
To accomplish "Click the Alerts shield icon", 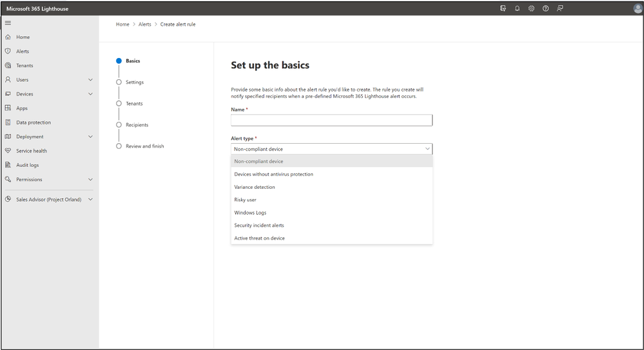I will 8,51.
